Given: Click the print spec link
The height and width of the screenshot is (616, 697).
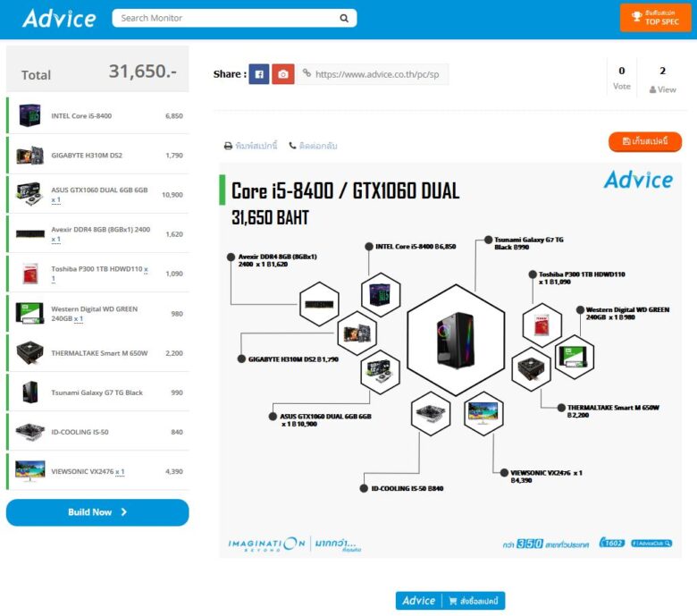Looking at the screenshot, I should [x=250, y=146].
